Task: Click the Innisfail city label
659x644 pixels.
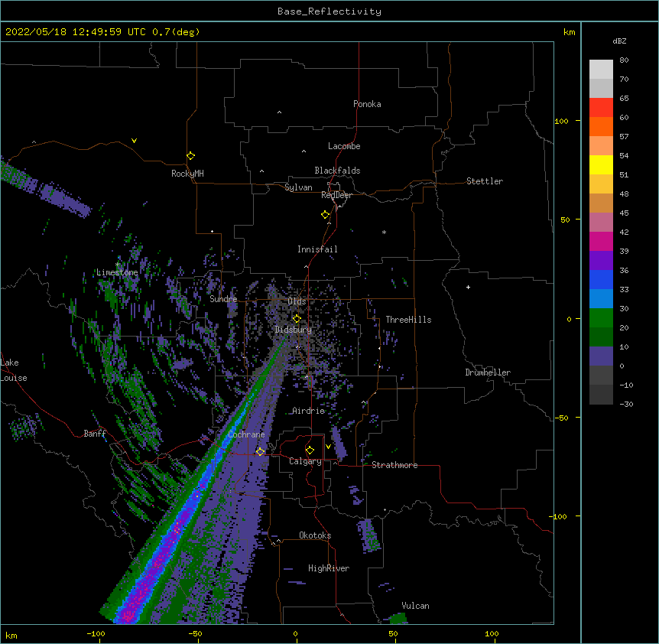Action: tap(317, 249)
